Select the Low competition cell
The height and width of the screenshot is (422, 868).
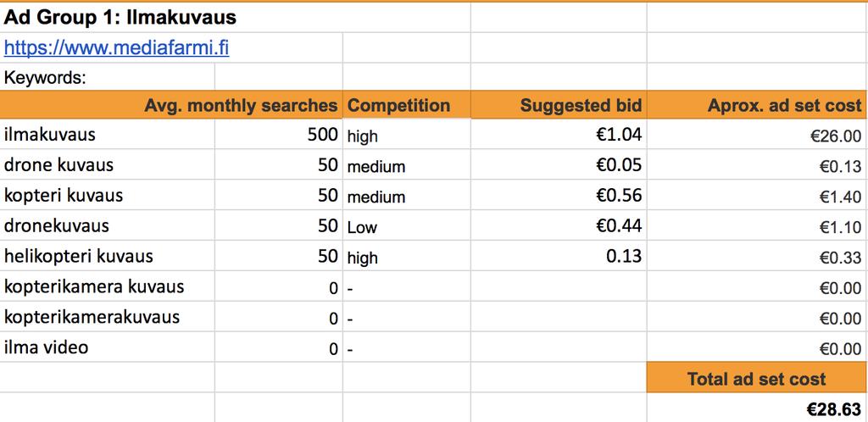point(406,225)
